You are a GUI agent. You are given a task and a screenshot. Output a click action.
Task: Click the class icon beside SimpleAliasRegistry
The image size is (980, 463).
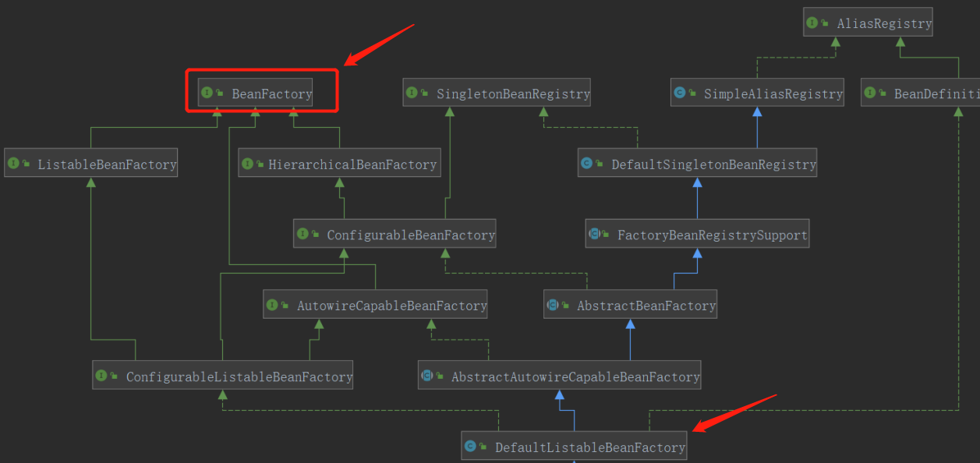coord(679,94)
